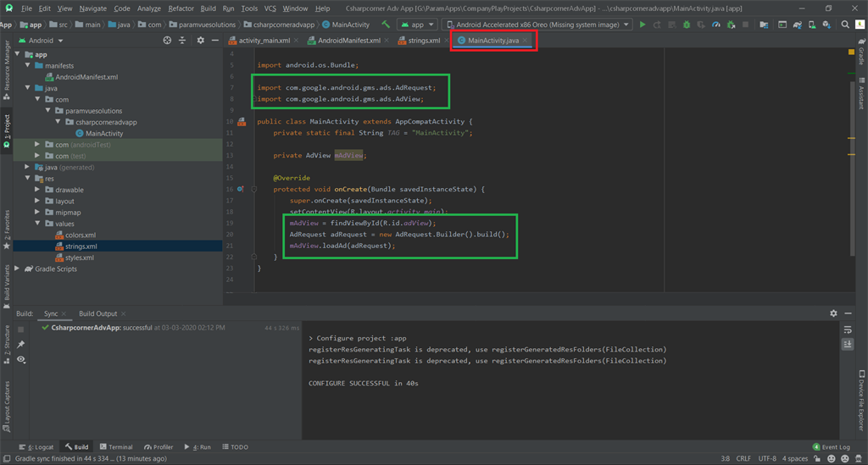
Task: Open Project pane settings gear
Action: (x=200, y=41)
